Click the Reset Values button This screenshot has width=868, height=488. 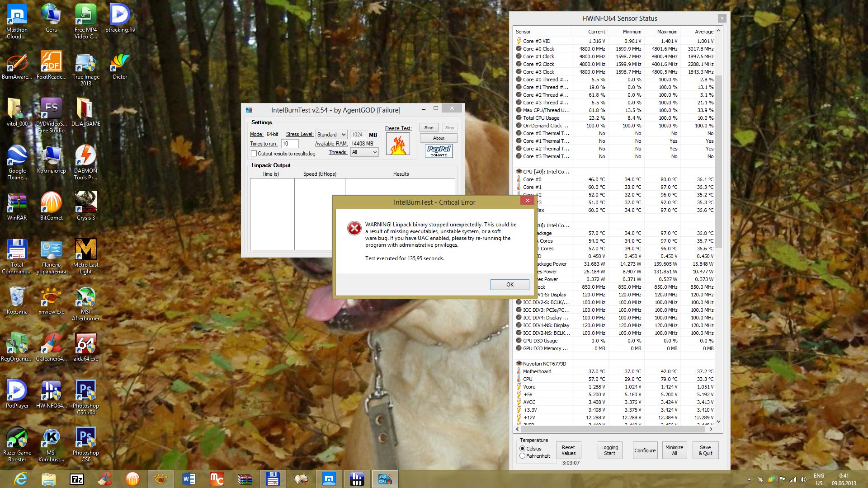568,450
